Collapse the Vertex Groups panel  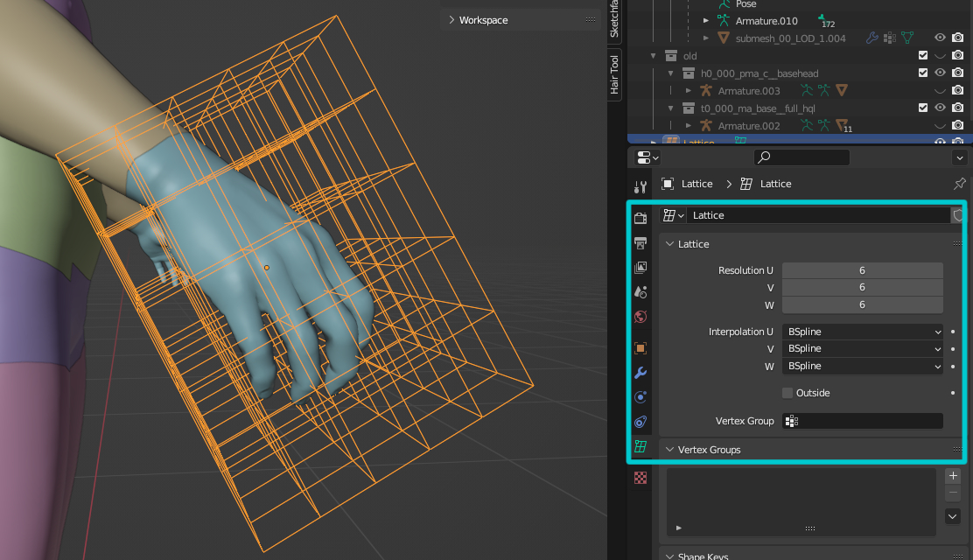point(670,450)
